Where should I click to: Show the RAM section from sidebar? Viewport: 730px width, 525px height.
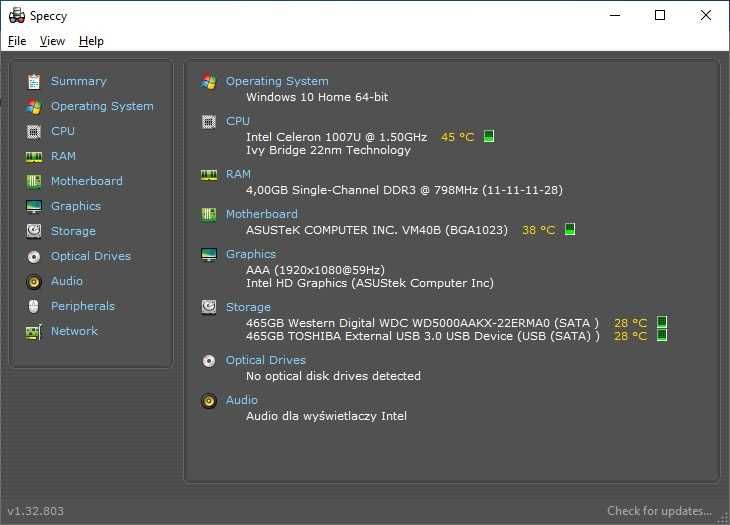point(63,156)
